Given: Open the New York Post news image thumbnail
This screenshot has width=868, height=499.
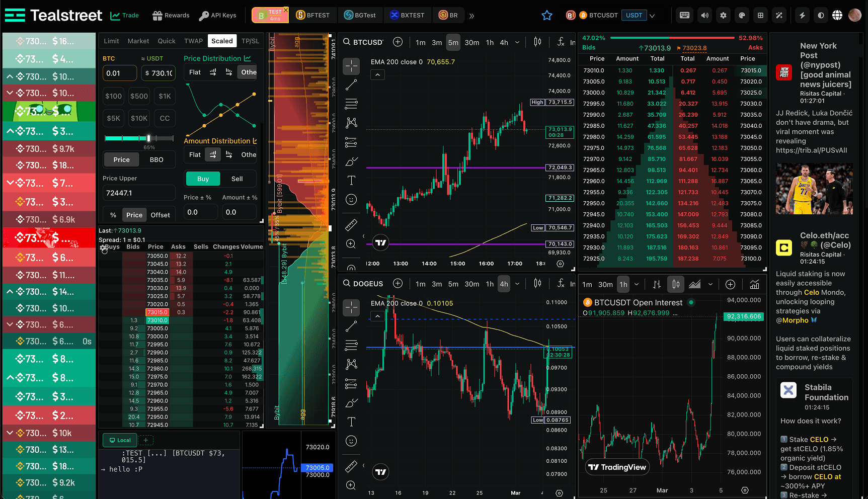Looking at the screenshot, I should click(x=814, y=189).
